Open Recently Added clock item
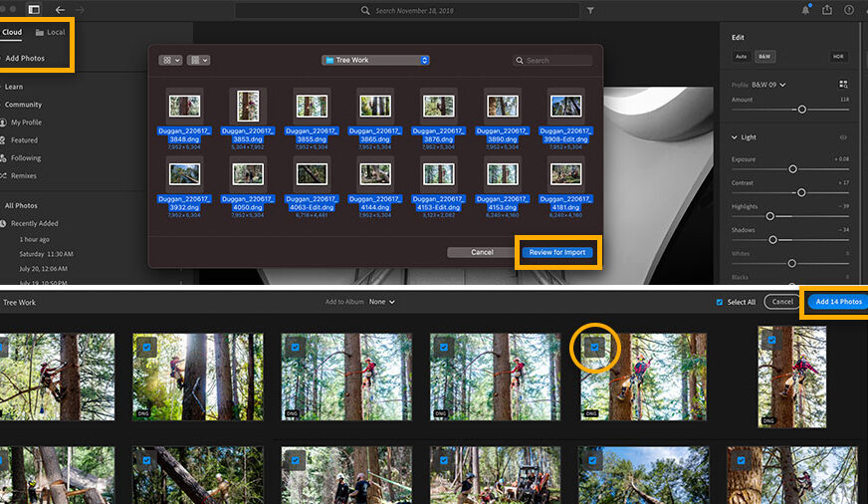 pyautogui.click(x=34, y=224)
